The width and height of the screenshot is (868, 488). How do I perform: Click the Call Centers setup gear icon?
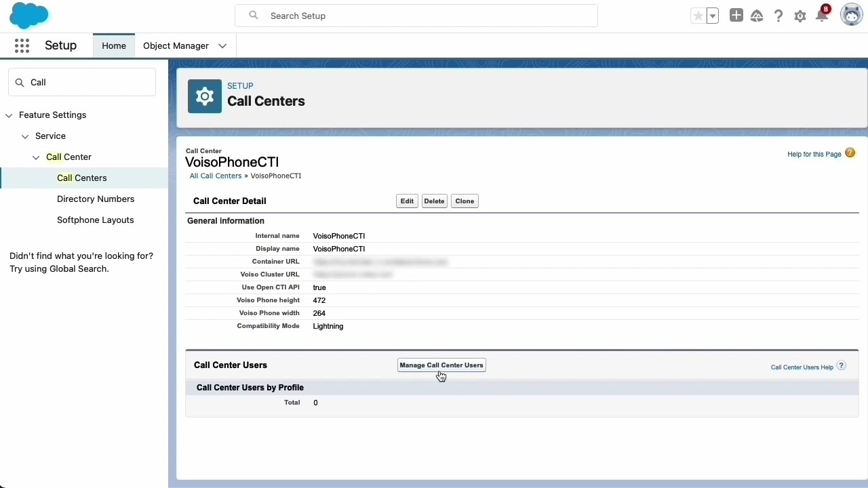click(x=205, y=96)
